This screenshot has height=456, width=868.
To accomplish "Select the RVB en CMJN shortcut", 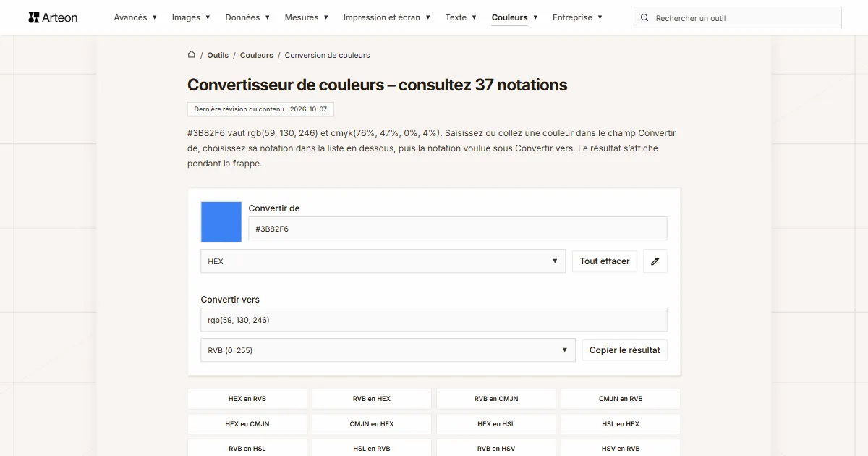I will coord(496,399).
